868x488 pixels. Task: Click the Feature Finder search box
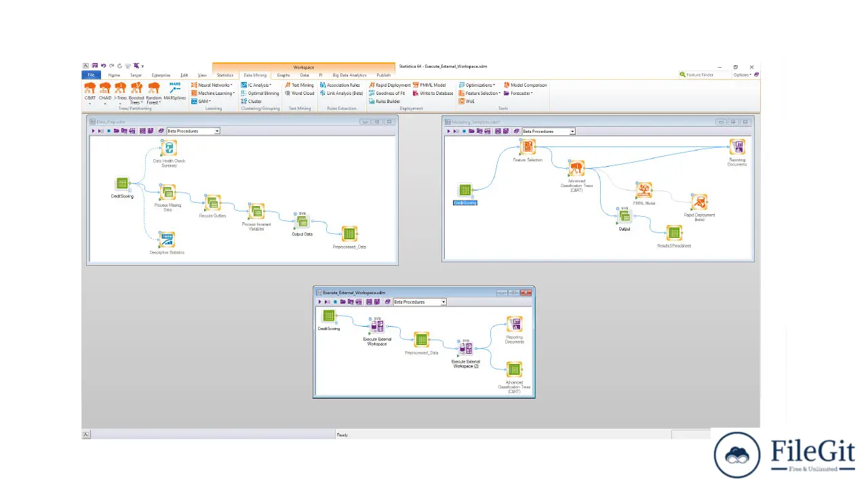(x=705, y=75)
